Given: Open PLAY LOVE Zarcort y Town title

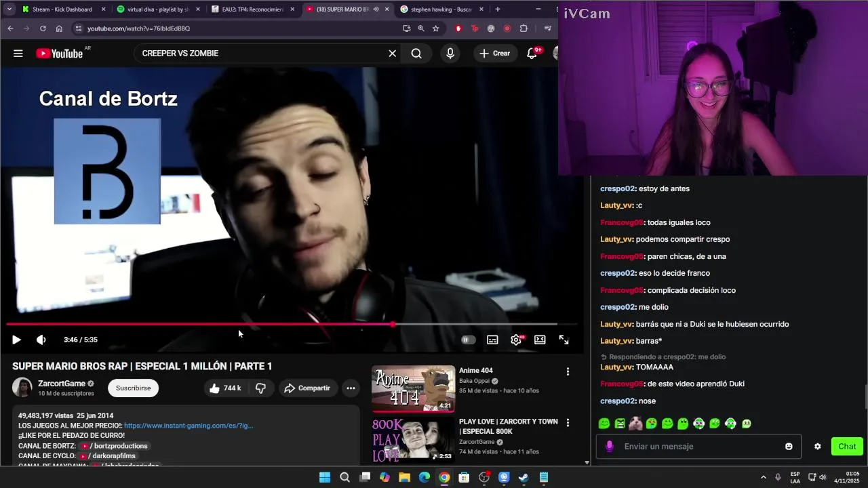Looking at the screenshot, I should (509, 426).
